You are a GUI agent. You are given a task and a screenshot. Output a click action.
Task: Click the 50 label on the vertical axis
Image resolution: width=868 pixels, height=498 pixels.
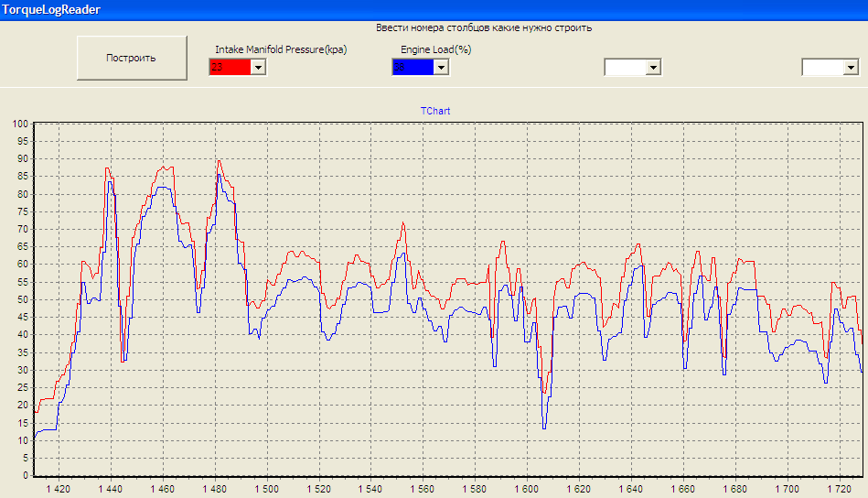pos(23,299)
